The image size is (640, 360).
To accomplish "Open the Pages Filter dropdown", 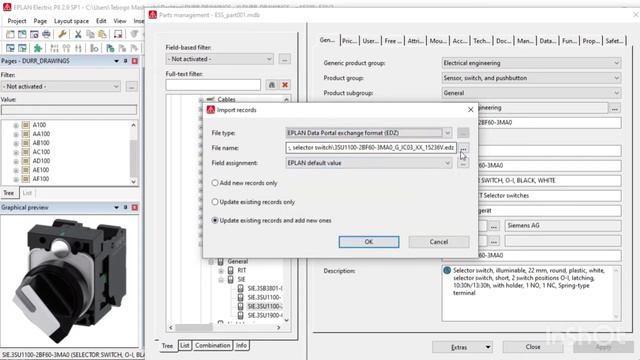I will pos(116,87).
